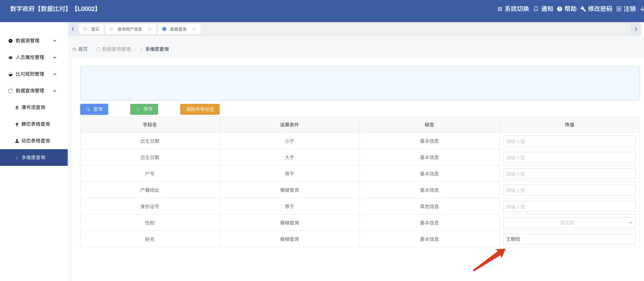Click the 性别 field name cell
The width and height of the screenshot is (644, 281).
point(150,223)
